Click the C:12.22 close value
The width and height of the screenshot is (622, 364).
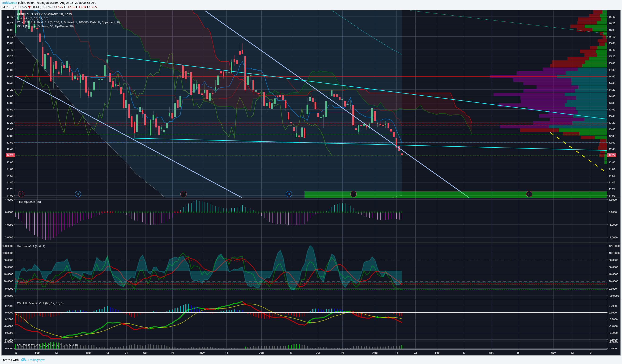(93, 7)
